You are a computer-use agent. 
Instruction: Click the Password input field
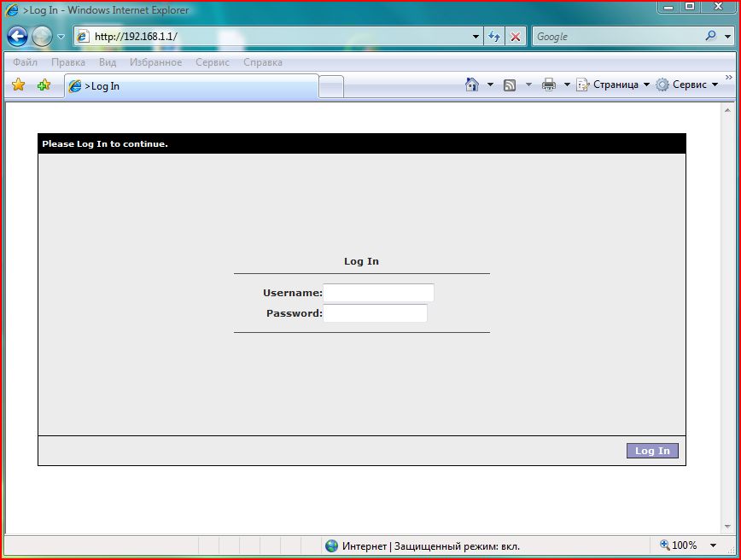[x=376, y=313]
